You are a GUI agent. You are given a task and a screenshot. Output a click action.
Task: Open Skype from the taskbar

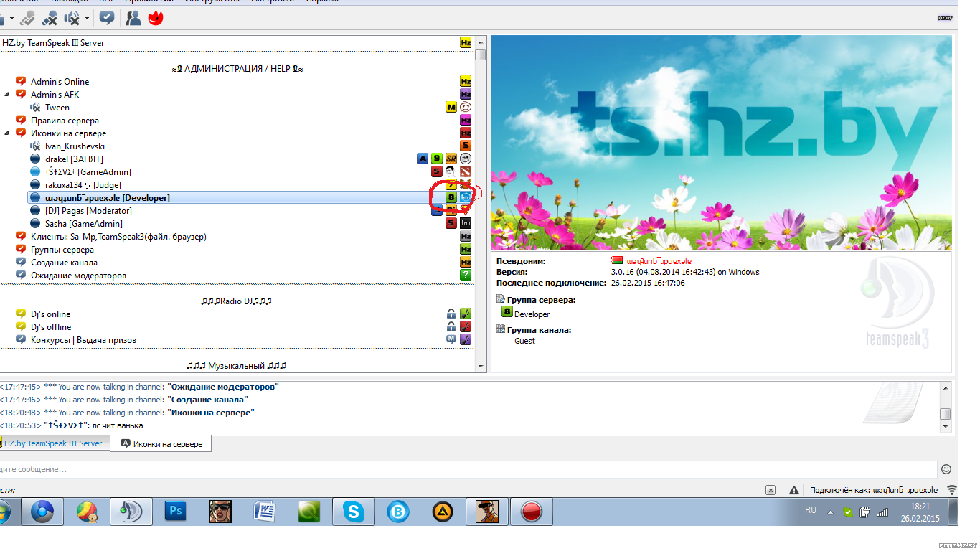(x=353, y=512)
